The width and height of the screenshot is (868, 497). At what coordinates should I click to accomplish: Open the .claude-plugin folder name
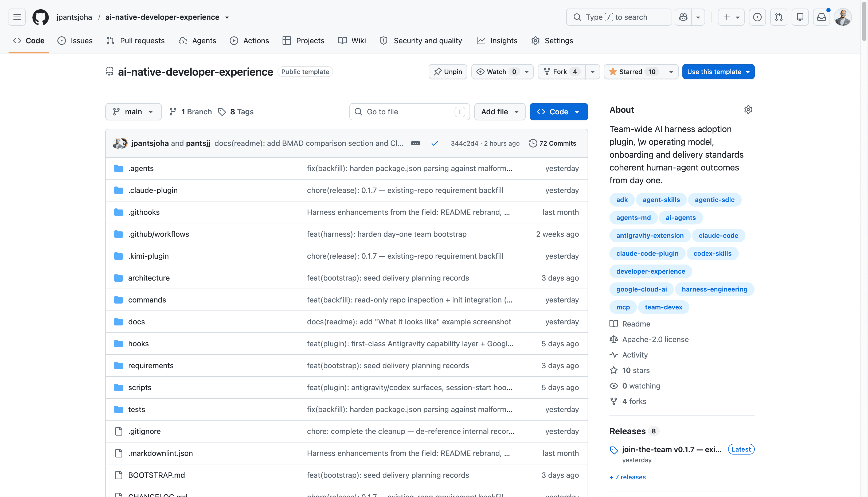click(x=153, y=190)
